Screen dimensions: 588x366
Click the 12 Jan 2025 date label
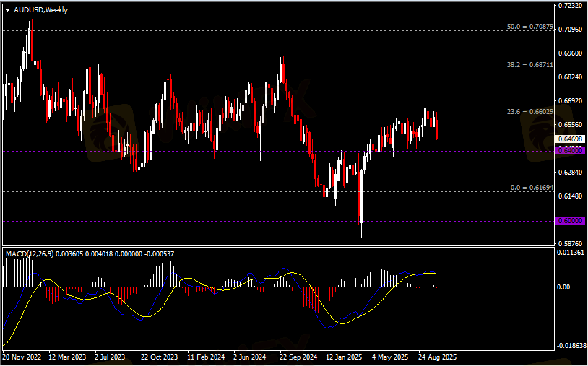345,357
